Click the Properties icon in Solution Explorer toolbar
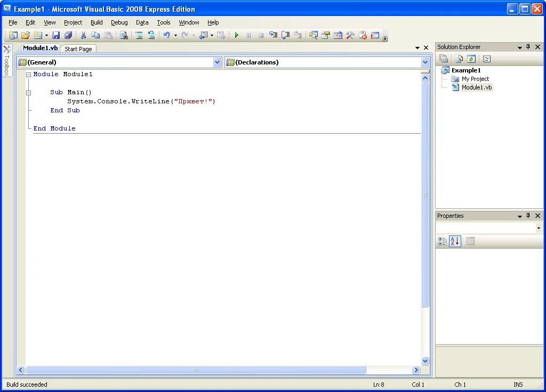The image size is (546, 392). (444, 59)
